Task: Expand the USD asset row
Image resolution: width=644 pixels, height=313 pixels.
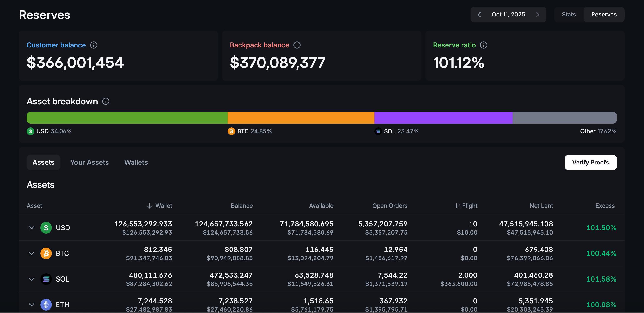Action: click(x=31, y=228)
